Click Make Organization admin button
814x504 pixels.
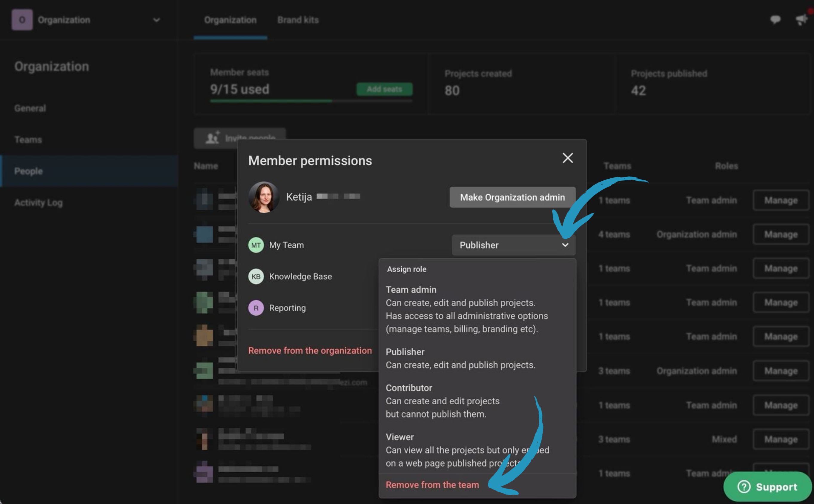click(x=512, y=197)
